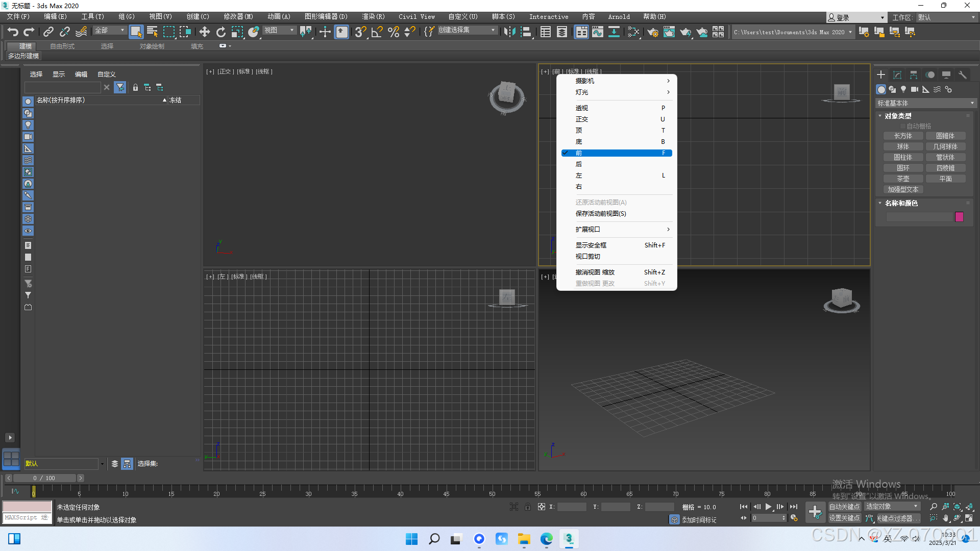Toggle the selection lock icon in status bar

pos(527,507)
